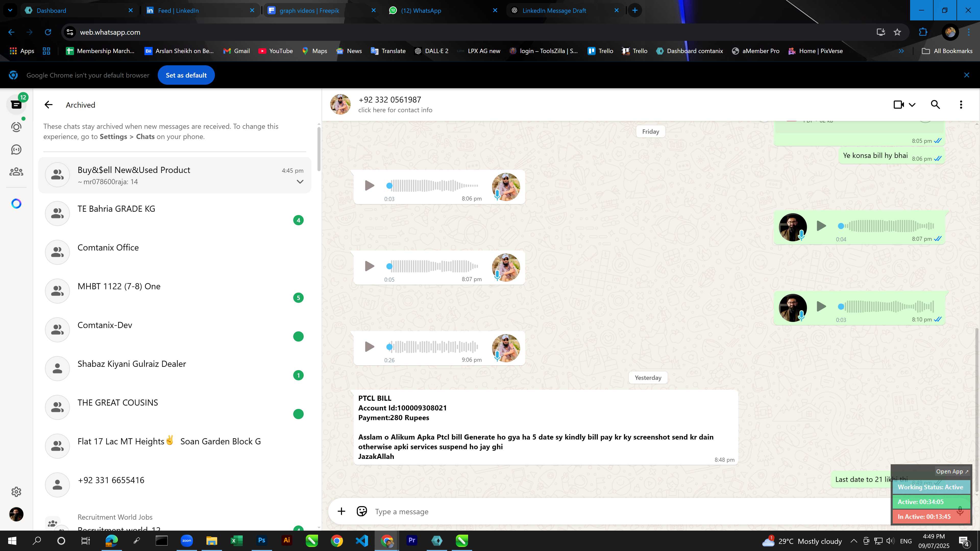Click the Type a message field
980x551 pixels.
click(x=632, y=511)
